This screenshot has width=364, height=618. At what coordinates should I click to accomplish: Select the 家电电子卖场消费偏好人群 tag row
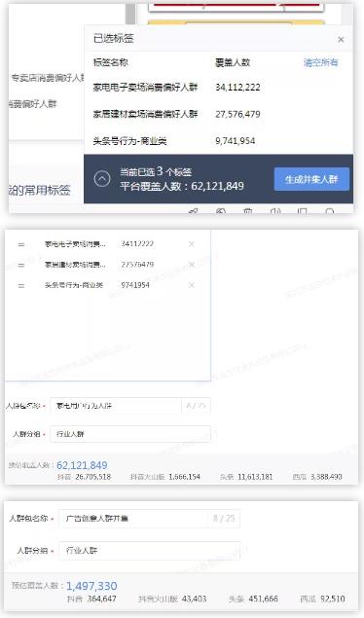click(x=218, y=87)
